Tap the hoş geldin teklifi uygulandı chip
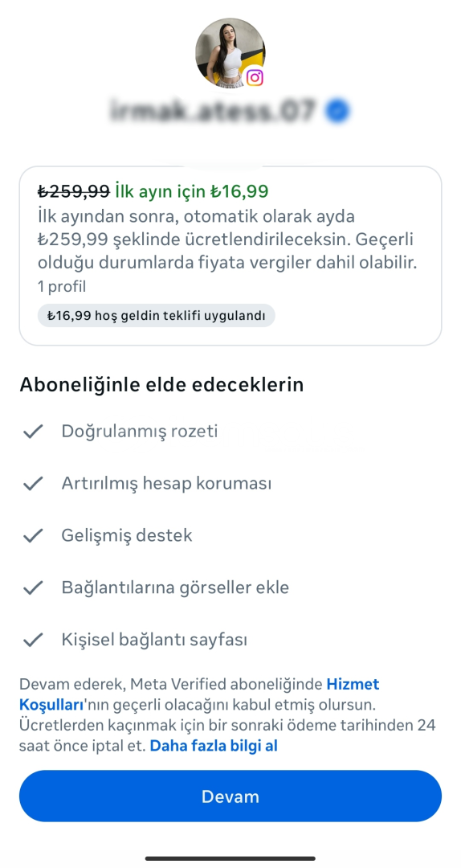The height and width of the screenshot is (868, 461). click(156, 316)
